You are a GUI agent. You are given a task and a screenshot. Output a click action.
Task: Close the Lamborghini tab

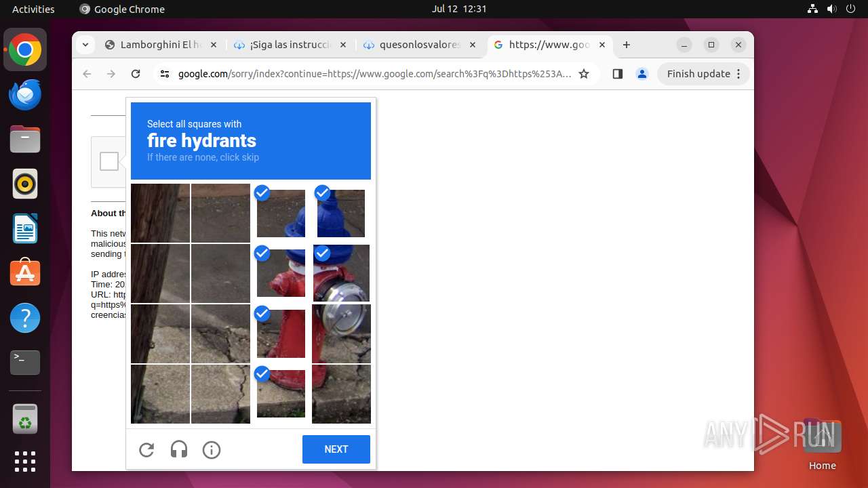click(x=213, y=45)
